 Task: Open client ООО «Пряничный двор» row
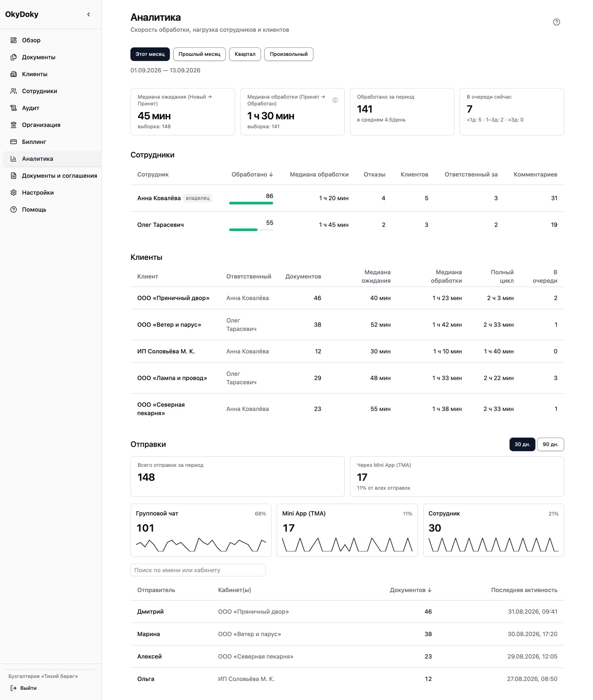pyautogui.click(x=347, y=298)
